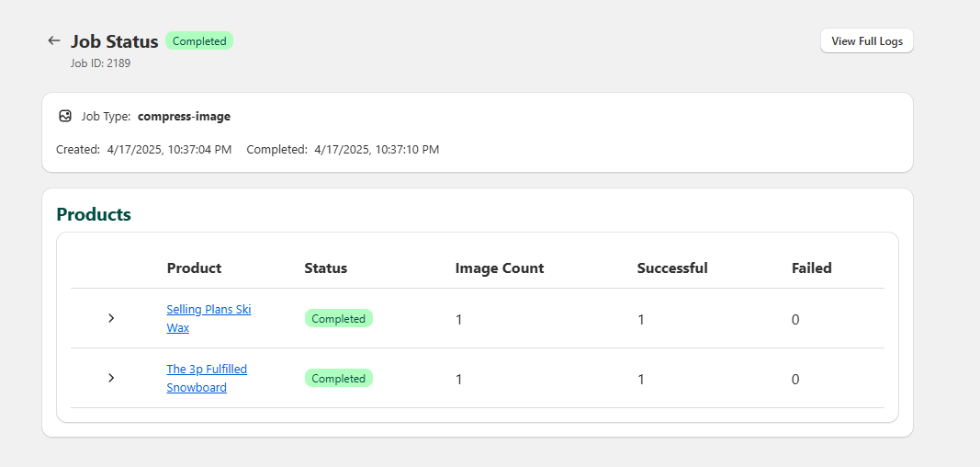Viewport: 980px width, 467px height.
Task: Click the Product column header
Action: point(194,268)
